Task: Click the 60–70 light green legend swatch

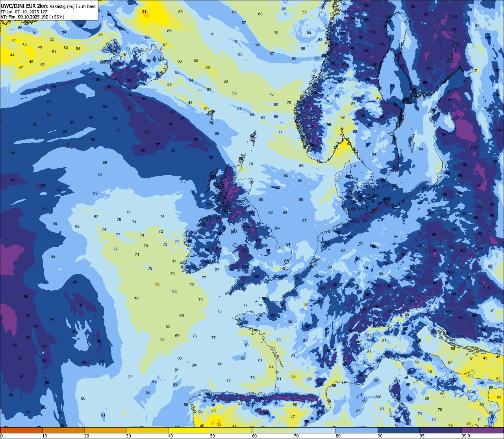Action: [x=273, y=430]
